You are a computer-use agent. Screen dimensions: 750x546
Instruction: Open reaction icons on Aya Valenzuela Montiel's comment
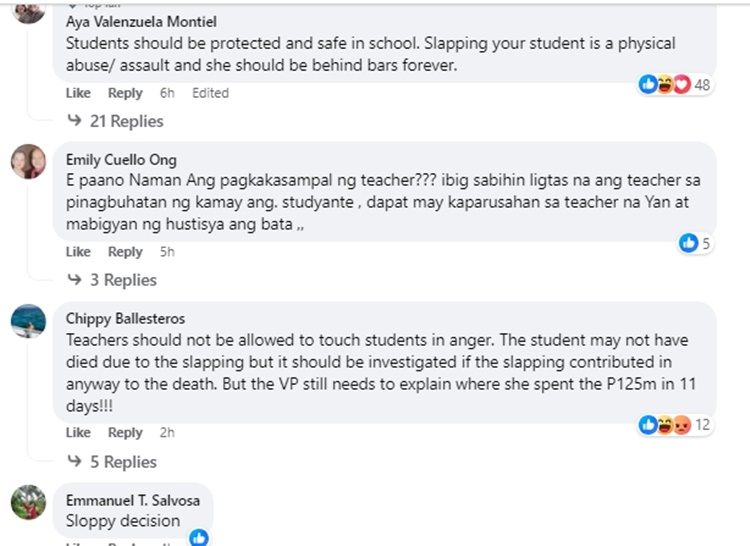[665, 85]
